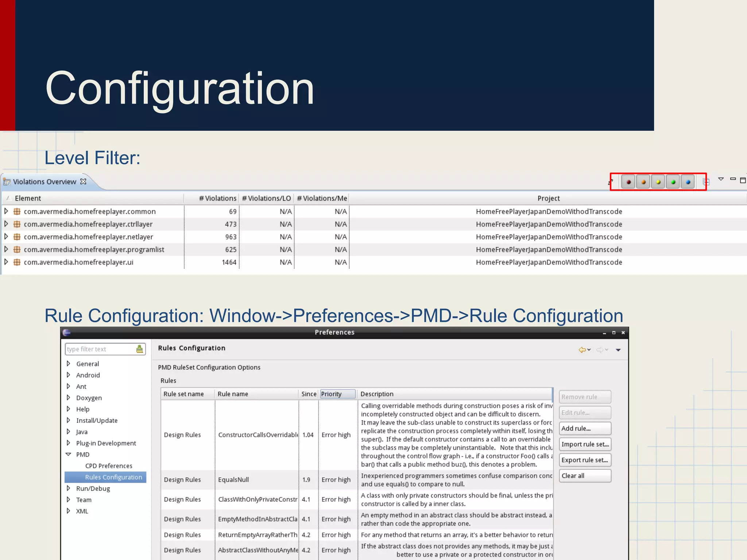The width and height of the screenshot is (747, 560).
Task: Select CPD Preferences in the tree
Action: click(108, 466)
